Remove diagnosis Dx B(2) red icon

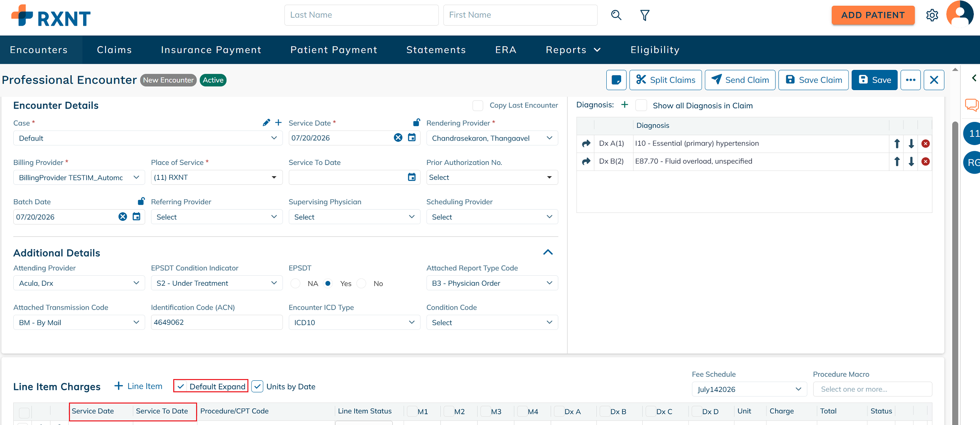925,162
